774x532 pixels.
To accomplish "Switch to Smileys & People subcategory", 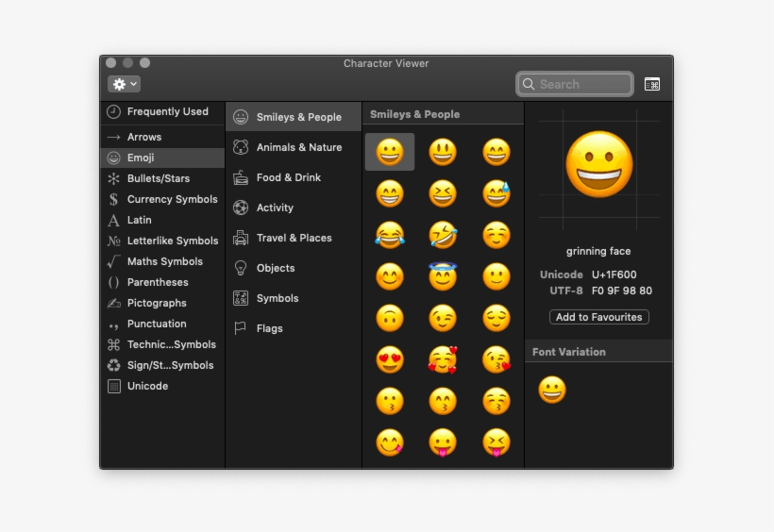I will click(x=294, y=117).
